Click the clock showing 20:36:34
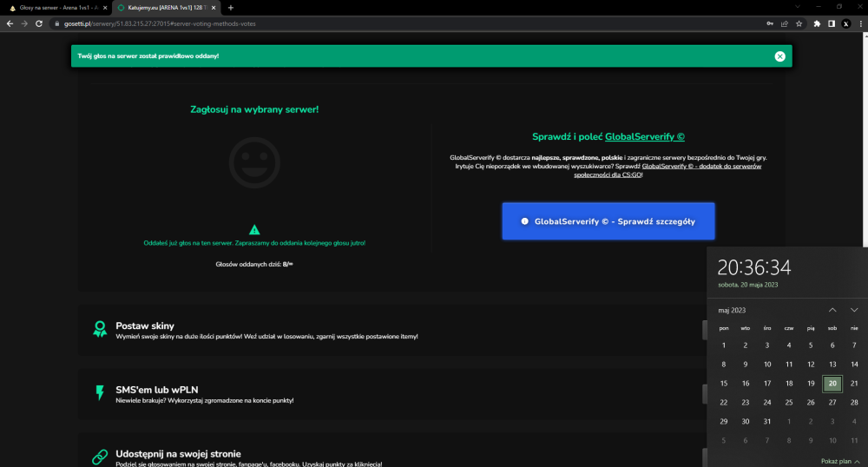Image resolution: width=868 pixels, height=467 pixels. point(754,268)
